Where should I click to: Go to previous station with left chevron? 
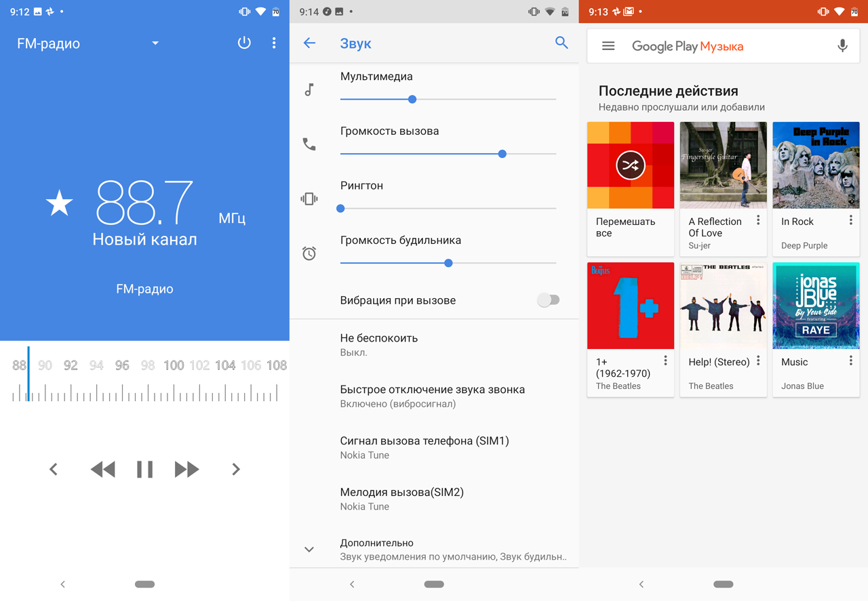click(x=54, y=469)
